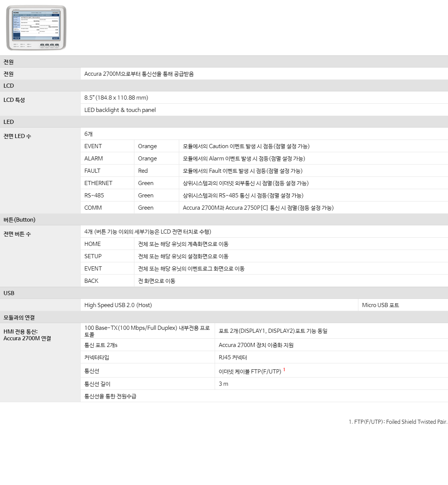Click the LED count value "6개"
This screenshot has width=448, height=485.
[88, 134]
